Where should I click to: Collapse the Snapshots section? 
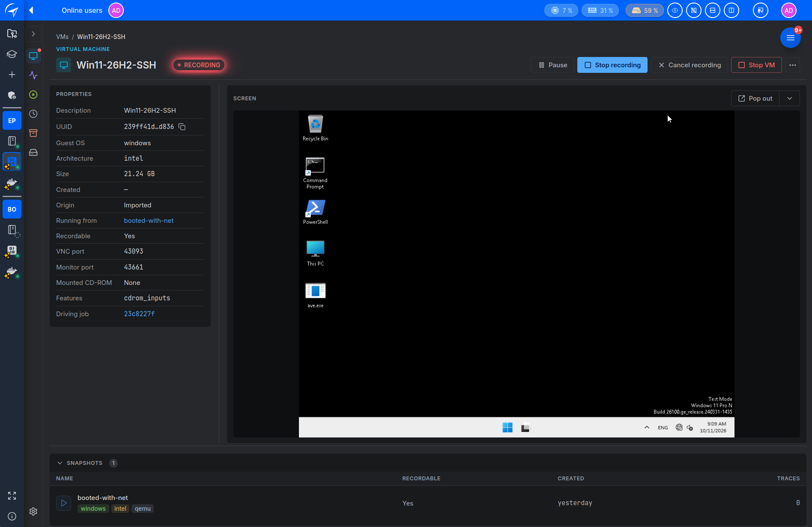[60, 463]
